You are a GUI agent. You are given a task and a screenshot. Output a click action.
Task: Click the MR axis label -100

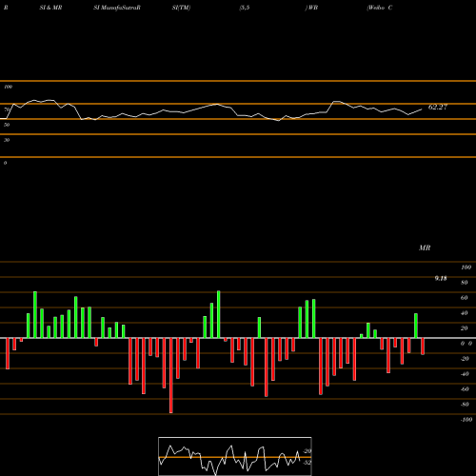tap(466, 420)
